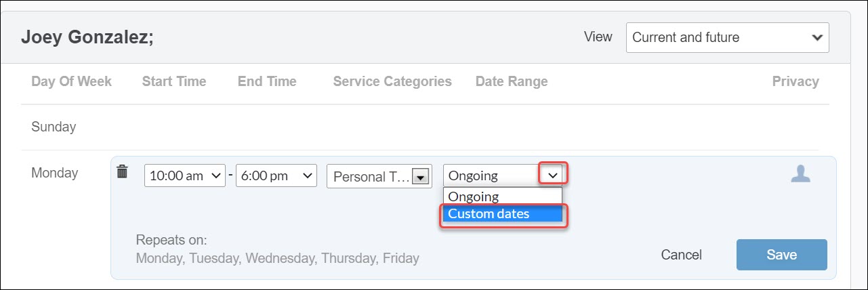This screenshot has width=868, height=290.
Task: Open the Service Categories small arrow button
Action: pos(420,176)
